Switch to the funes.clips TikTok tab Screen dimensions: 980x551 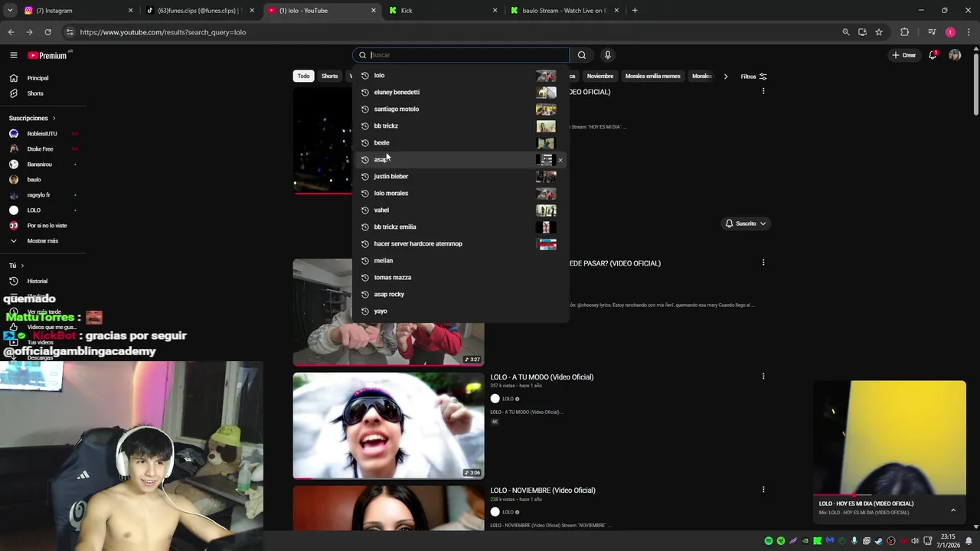[x=199, y=11]
